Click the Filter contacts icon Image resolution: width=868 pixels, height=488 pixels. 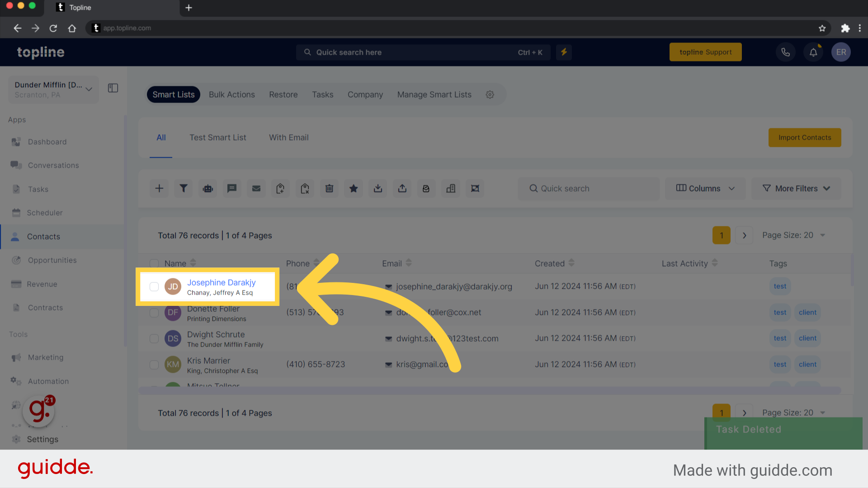tap(183, 188)
